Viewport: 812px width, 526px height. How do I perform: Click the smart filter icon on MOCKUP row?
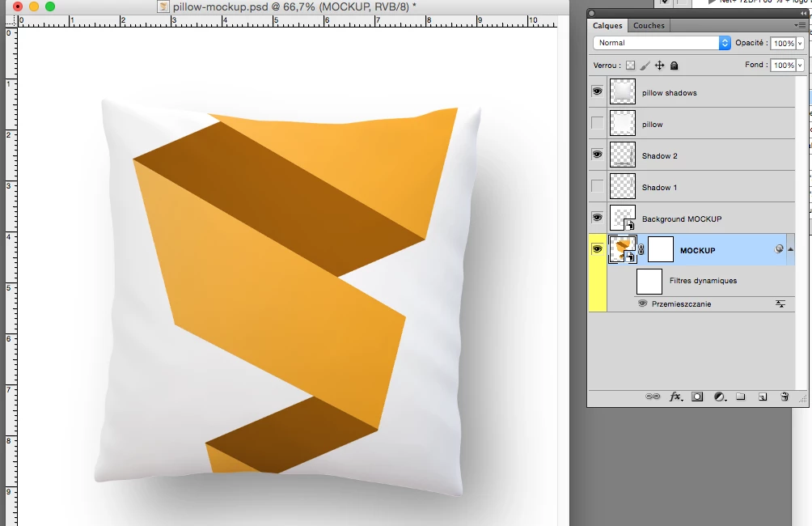click(779, 249)
